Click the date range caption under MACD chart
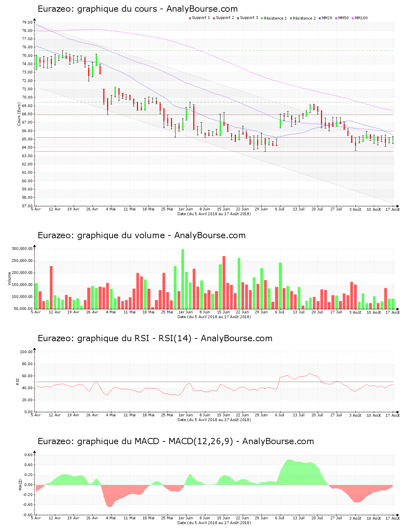This screenshot has height=532, width=412. tap(214, 523)
